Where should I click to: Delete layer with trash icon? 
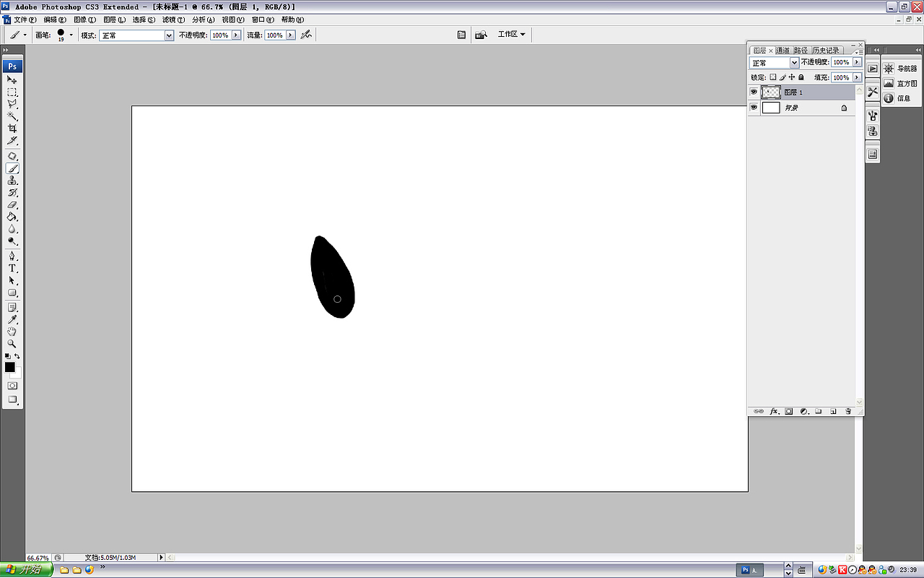tap(848, 411)
